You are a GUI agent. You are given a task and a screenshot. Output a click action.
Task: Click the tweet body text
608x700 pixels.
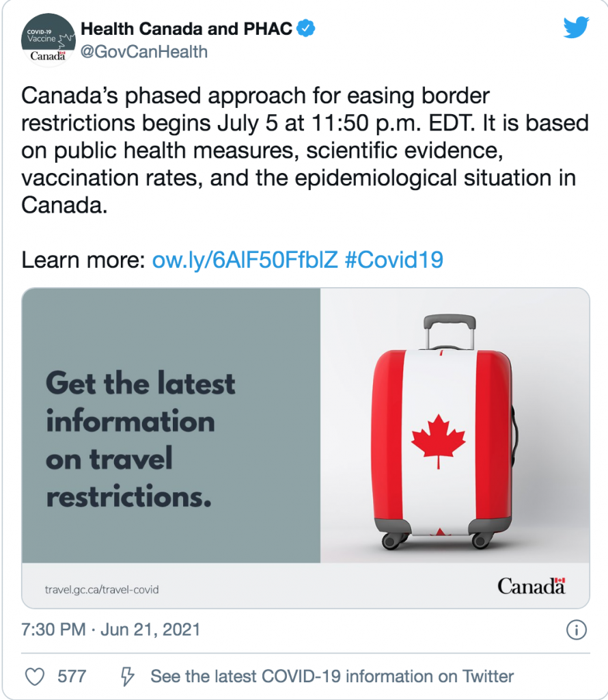click(x=305, y=150)
